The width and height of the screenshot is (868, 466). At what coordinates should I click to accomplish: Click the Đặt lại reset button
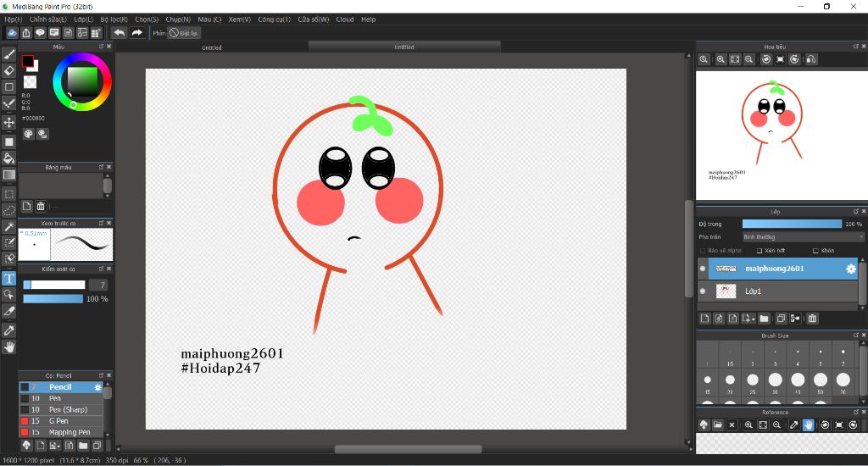pyautogui.click(x=184, y=33)
